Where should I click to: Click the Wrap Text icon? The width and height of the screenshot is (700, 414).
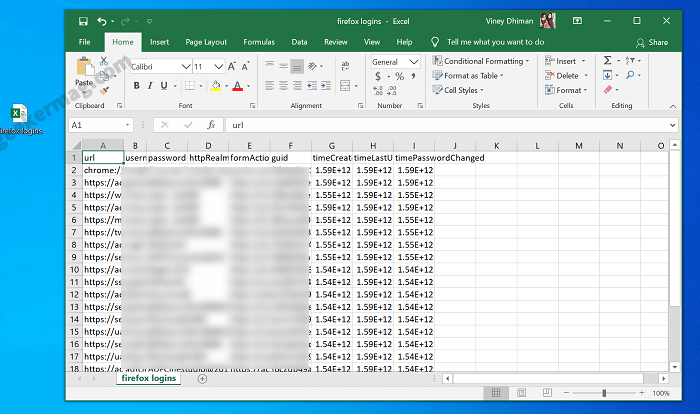345,66
